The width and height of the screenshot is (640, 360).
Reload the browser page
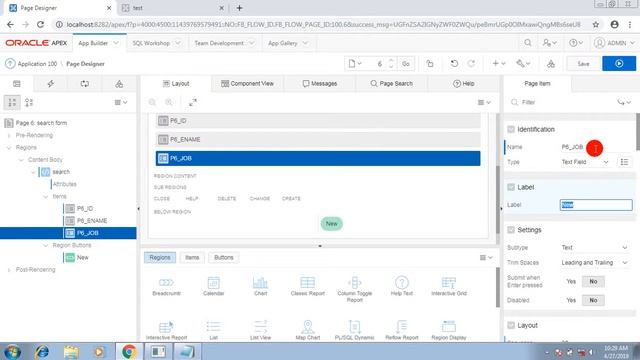point(40,24)
